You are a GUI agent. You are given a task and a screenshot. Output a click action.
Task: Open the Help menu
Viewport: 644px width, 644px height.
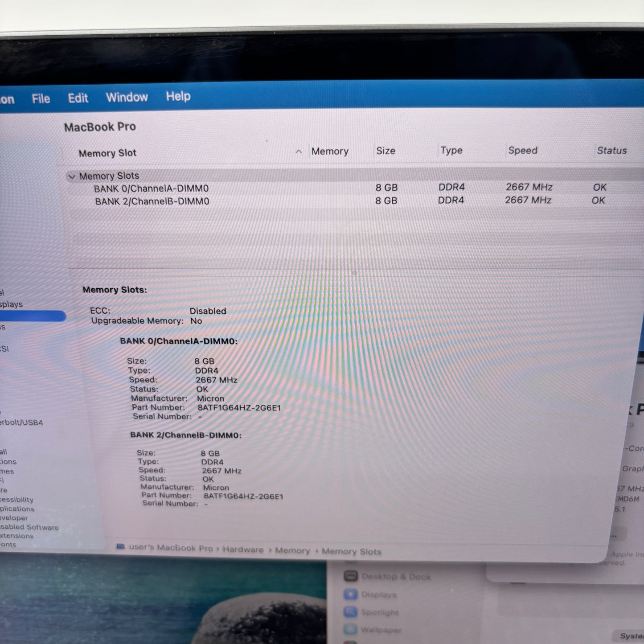coord(178,96)
